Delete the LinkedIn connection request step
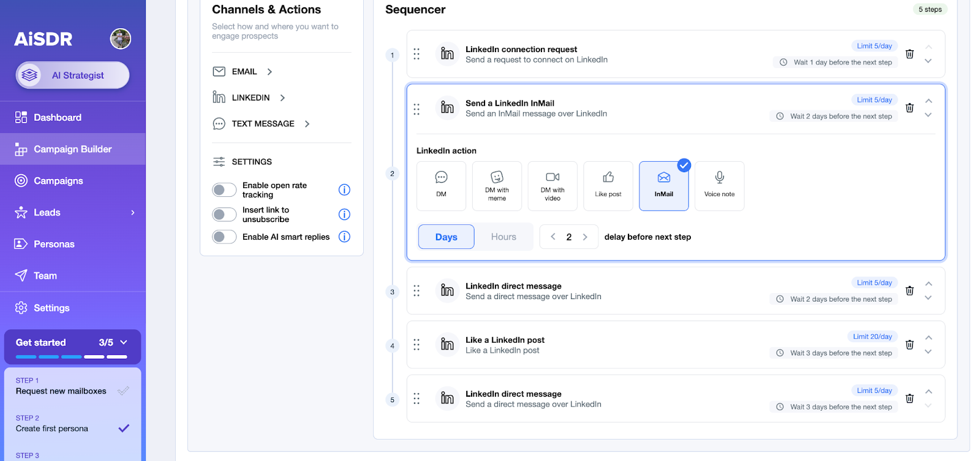The width and height of the screenshot is (980, 461). pyautogui.click(x=910, y=54)
